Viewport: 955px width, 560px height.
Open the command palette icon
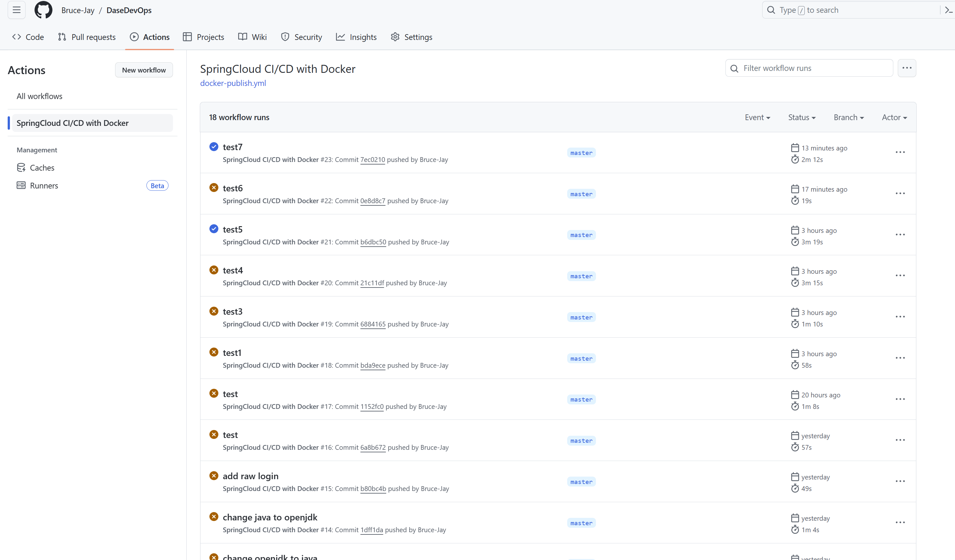[x=949, y=10]
